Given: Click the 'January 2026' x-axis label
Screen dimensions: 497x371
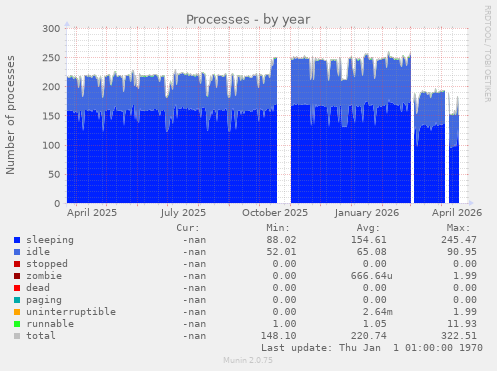Looking at the screenshot, I should pyautogui.click(x=367, y=213).
